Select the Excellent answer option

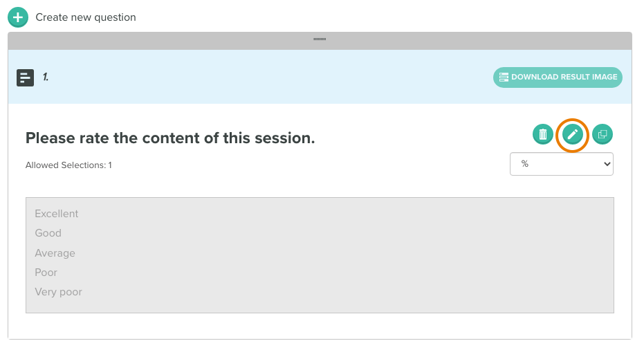56,214
